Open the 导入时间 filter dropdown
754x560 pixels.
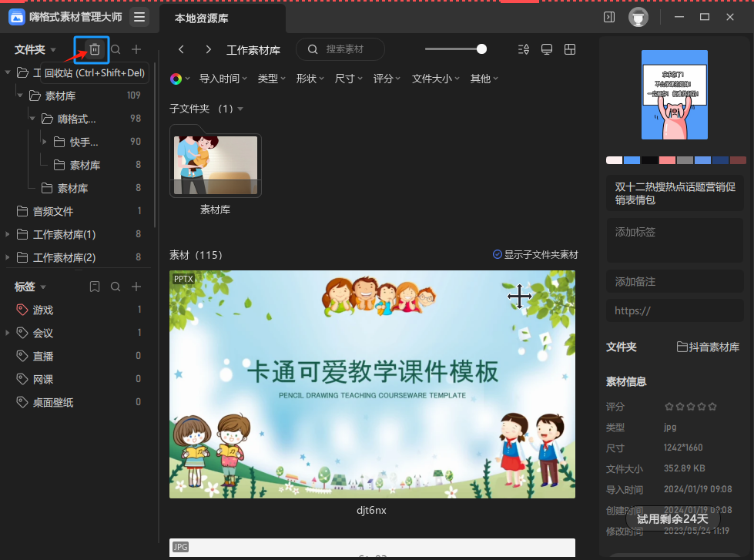coord(223,79)
